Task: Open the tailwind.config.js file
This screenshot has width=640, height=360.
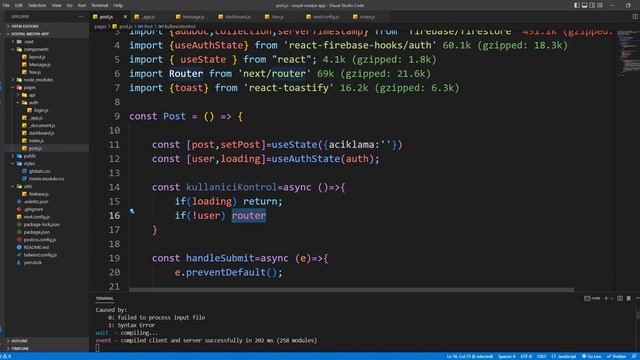Action: [40, 255]
